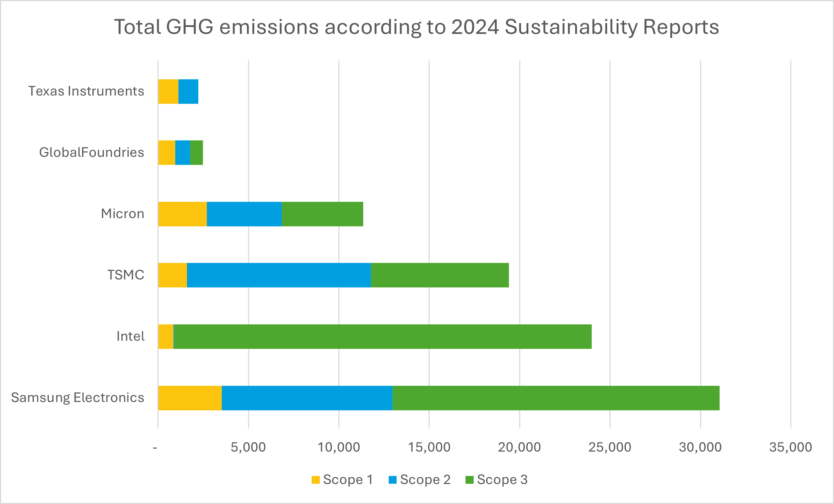
Task: Select the Samsung Electronics category label
Action: [x=77, y=397]
